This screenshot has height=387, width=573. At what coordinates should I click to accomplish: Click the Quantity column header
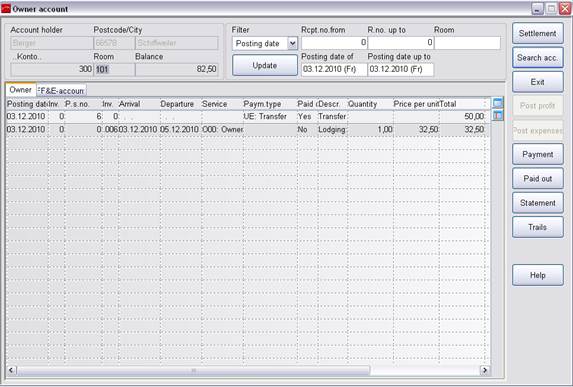tap(370, 104)
